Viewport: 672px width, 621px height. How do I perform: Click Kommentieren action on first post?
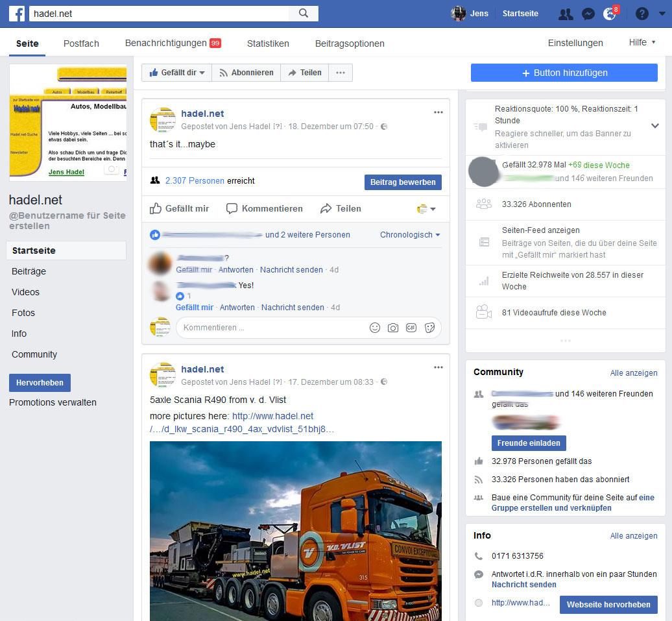pos(265,208)
